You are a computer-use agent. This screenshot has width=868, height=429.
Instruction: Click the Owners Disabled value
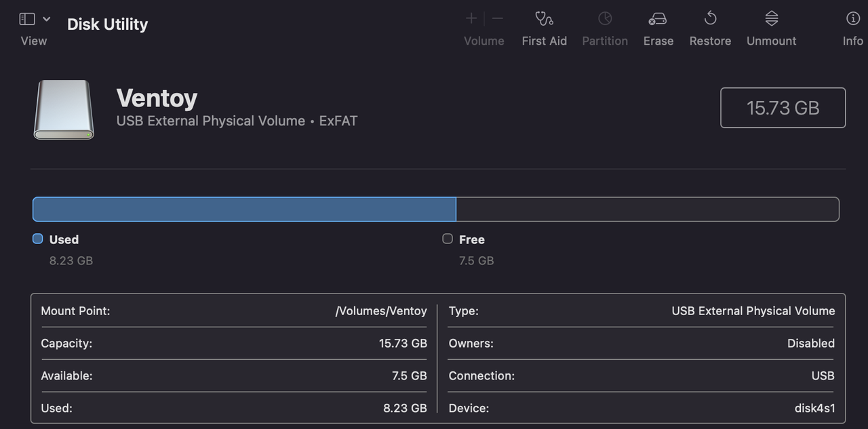810,344
